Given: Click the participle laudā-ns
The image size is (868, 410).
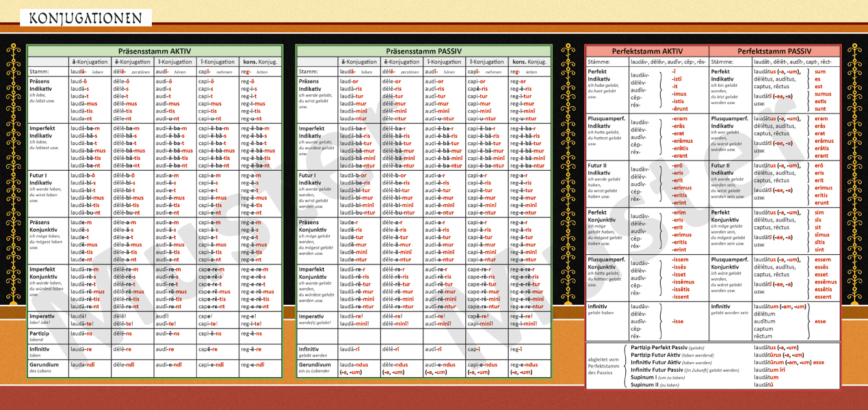Looking at the screenshot, I should pyautogui.click(x=81, y=333).
